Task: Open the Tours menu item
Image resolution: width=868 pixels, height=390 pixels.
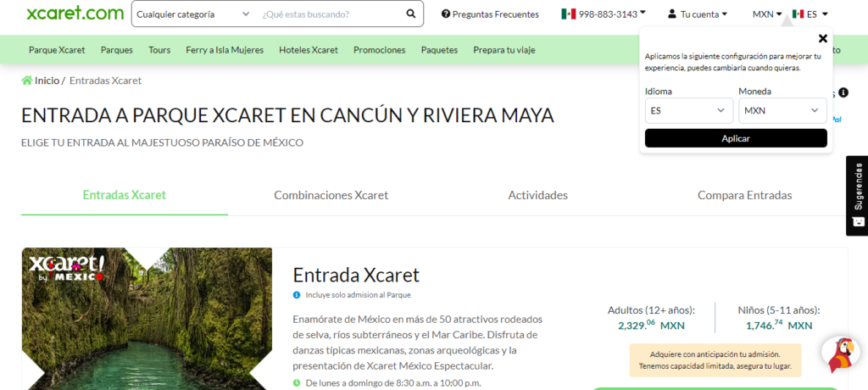Action: 159,50
